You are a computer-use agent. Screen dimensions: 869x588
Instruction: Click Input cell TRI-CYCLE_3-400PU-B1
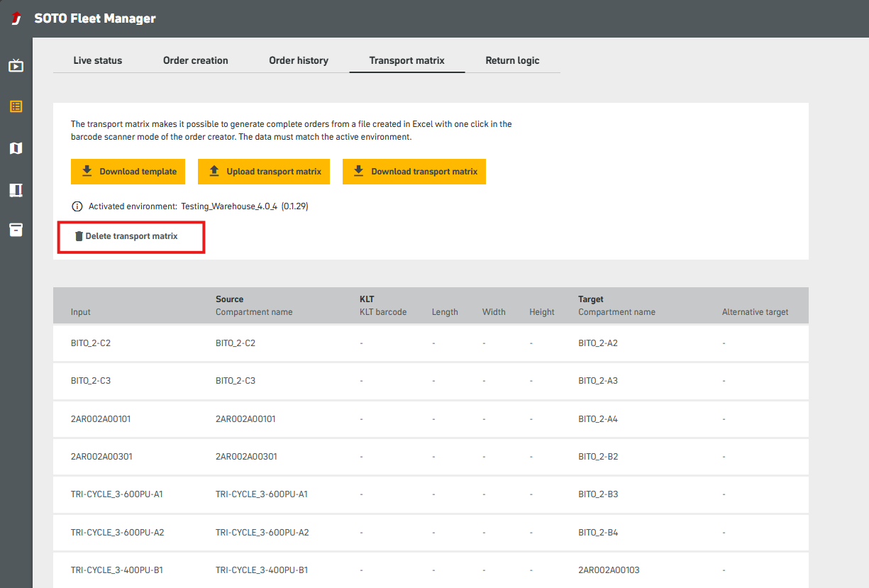pos(117,570)
